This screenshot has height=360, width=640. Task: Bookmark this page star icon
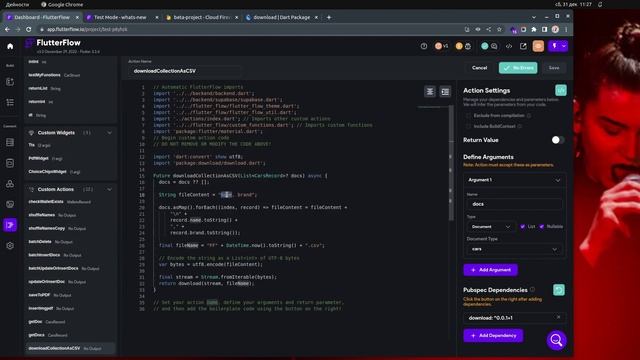499,29
